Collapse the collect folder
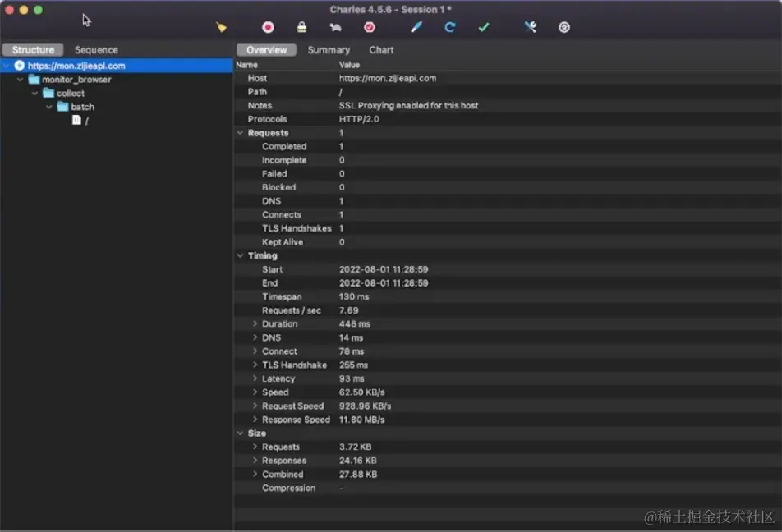The image size is (782, 532). tap(34, 93)
